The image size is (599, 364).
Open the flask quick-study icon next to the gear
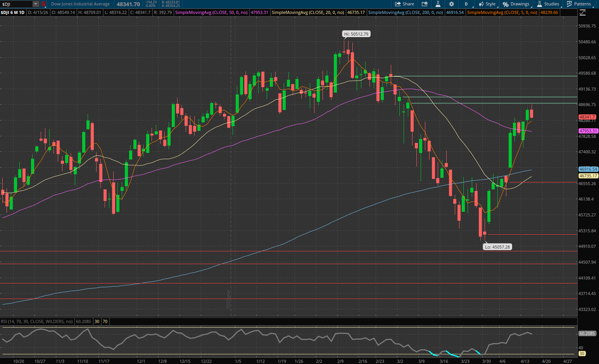tap(437, 4)
